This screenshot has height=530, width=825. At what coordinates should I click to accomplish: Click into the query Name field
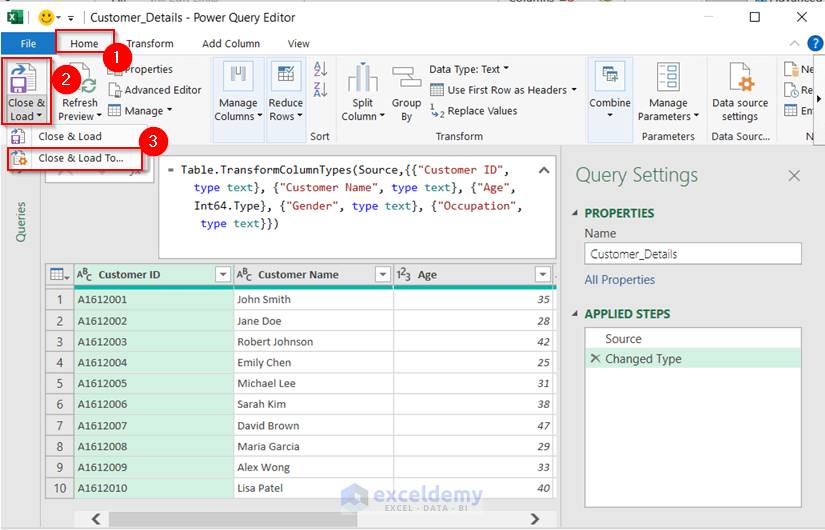[693, 254]
